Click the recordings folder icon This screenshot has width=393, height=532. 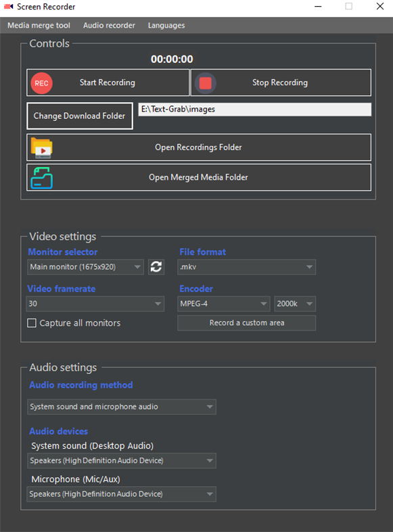(x=41, y=147)
